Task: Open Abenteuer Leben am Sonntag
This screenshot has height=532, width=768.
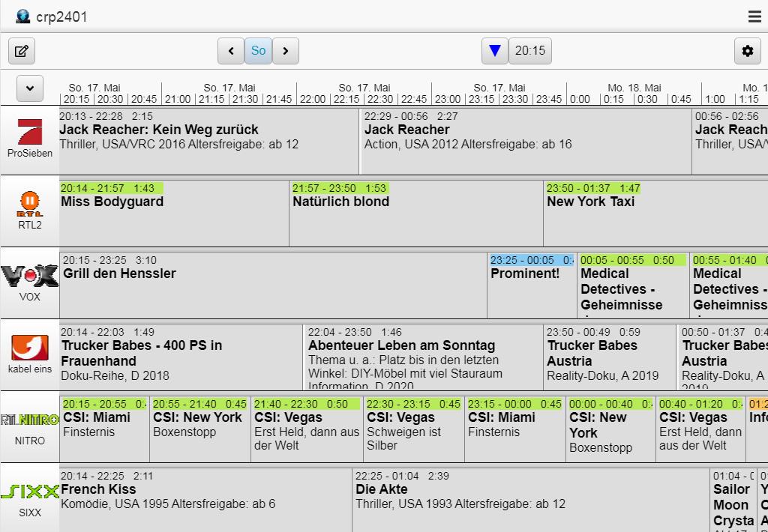Action: point(423,357)
